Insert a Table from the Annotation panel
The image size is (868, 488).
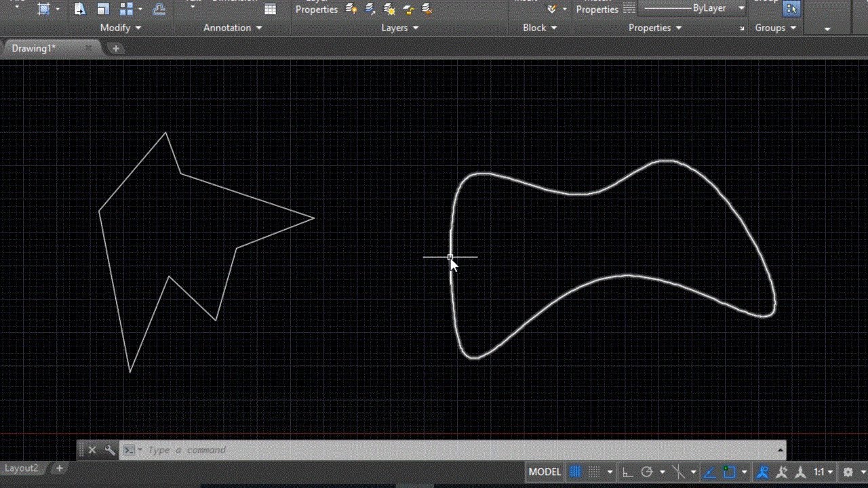[x=270, y=9]
